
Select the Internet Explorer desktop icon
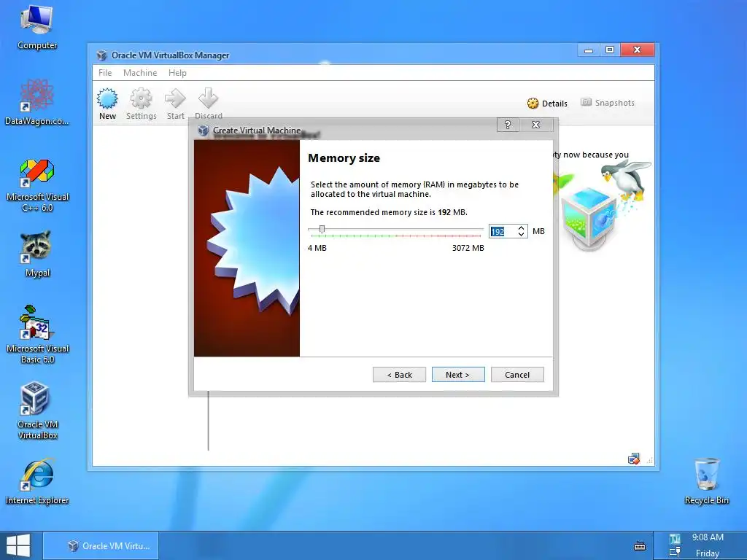tap(37, 481)
